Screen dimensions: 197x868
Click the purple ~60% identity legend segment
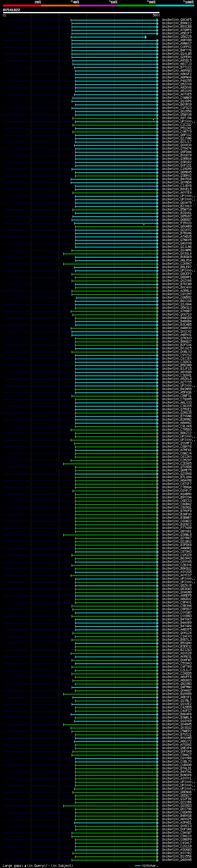pyautogui.click(x=99, y=6)
